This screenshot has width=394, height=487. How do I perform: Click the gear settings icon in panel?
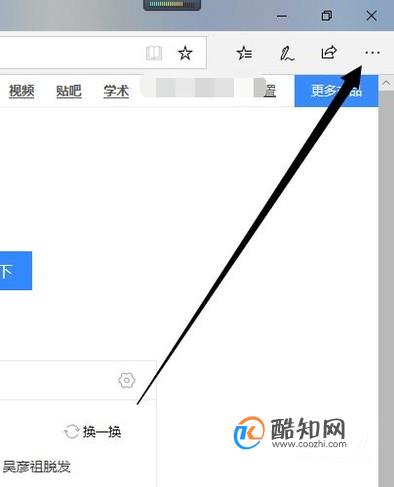pos(127,380)
